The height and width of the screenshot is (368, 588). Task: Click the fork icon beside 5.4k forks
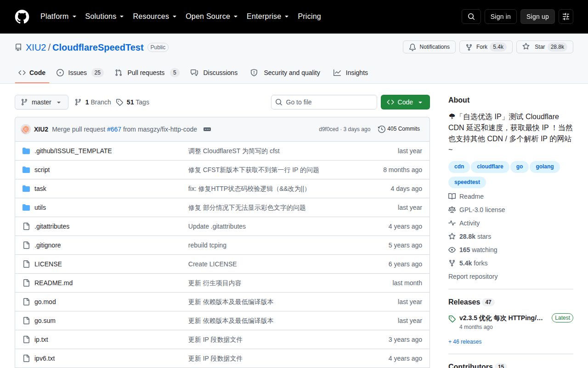[x=452, y=263]
